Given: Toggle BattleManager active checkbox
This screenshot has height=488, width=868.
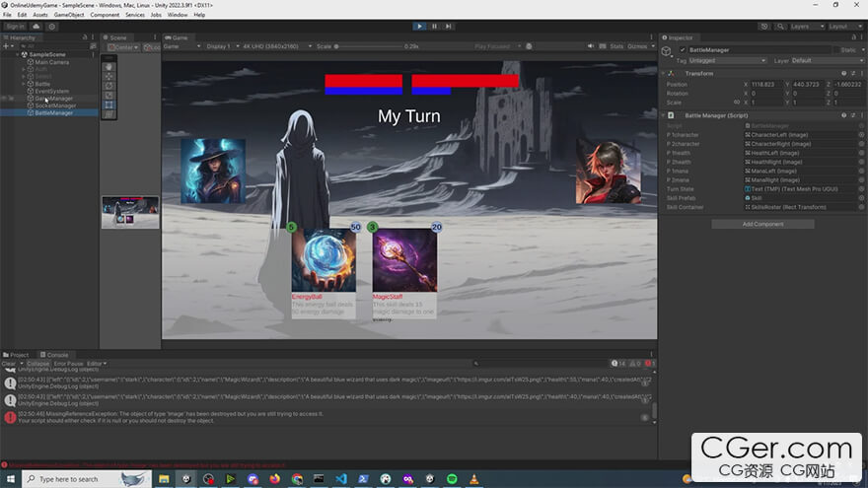Looking at the screenshot, I should coord(683,50).
